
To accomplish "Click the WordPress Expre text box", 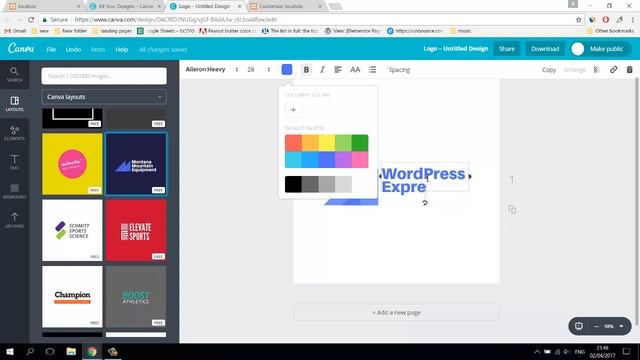I will (x=425, y=176).
